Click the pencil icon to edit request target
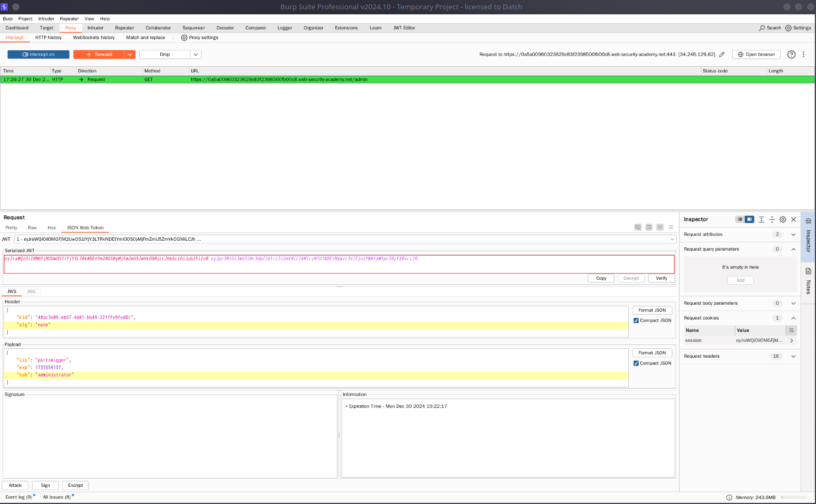Viewport: 816px width, 504px height. coord(722,55)
